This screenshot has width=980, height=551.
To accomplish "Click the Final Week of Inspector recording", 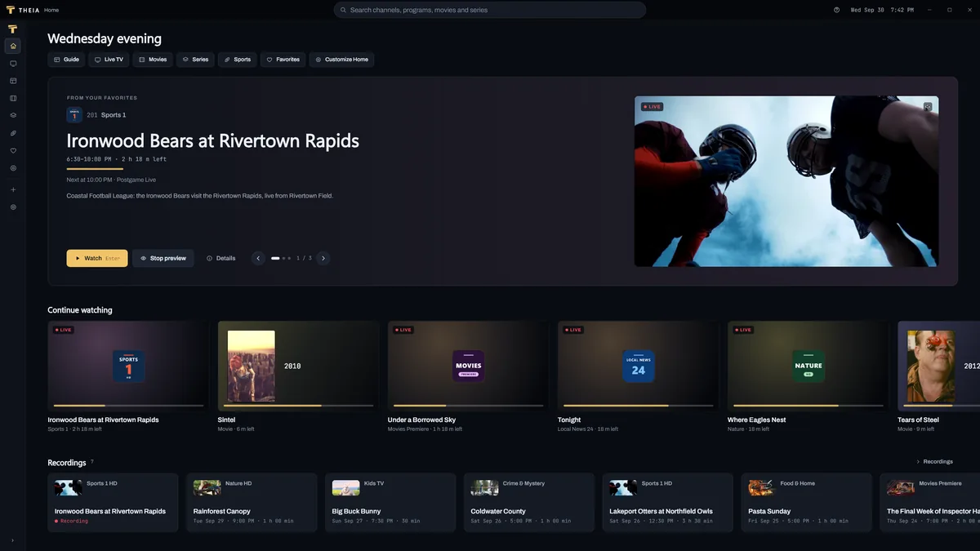I will 930,503.
